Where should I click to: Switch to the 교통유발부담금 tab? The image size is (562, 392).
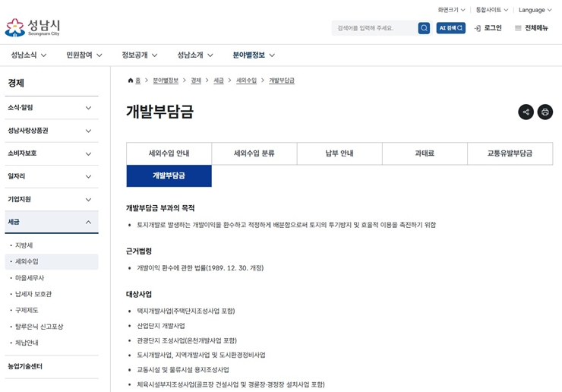pos(510,153)
